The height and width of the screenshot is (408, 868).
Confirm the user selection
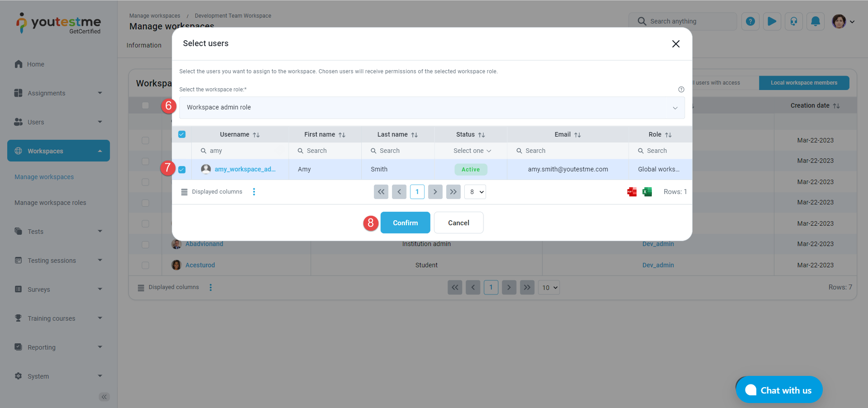pyautogui.click(x=405, y=223)
